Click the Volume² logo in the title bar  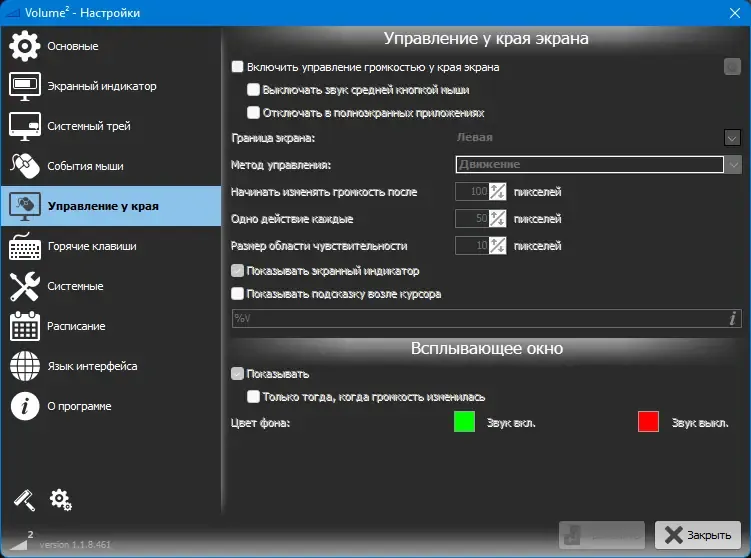point(12,13)
